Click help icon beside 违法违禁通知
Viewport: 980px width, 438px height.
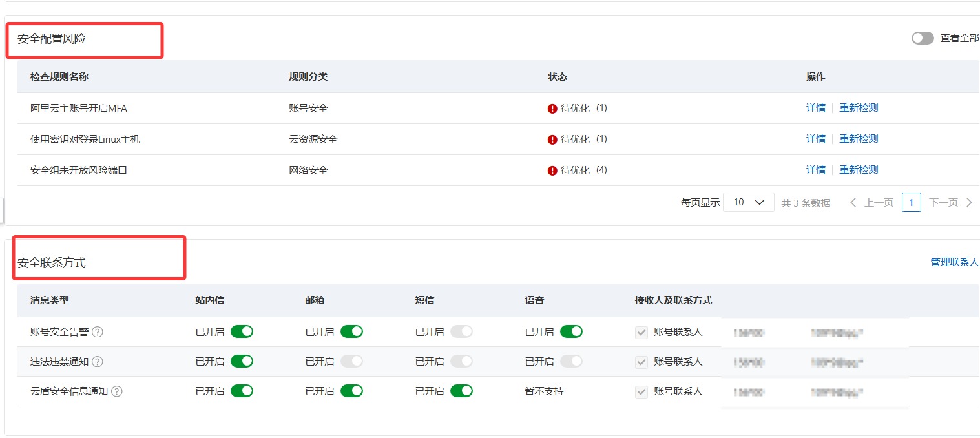98,362
